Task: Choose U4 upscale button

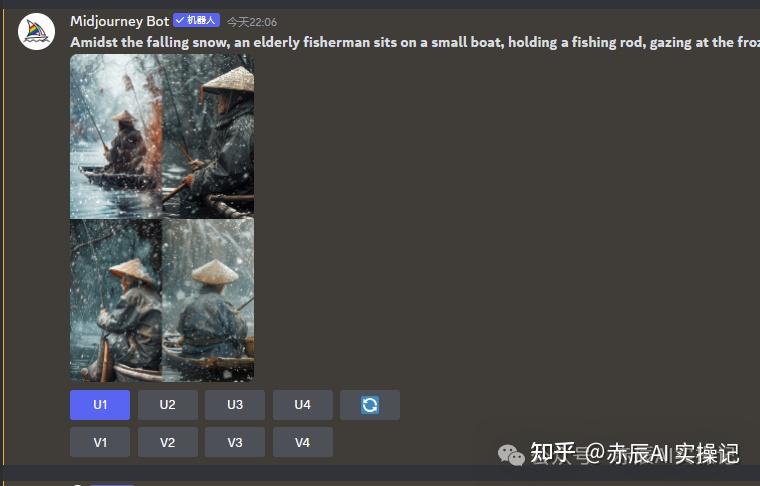Action: (x=302, y=405)
